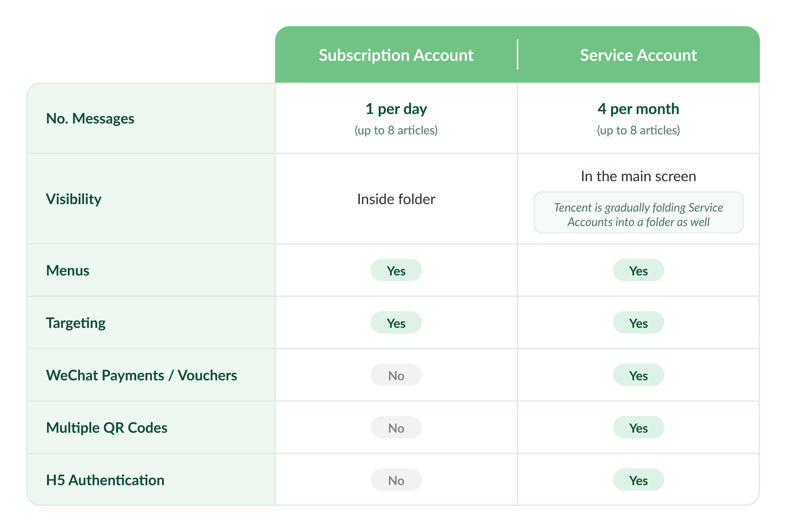
Task: Select the '4 per month' text
Action: pos(638,109)
